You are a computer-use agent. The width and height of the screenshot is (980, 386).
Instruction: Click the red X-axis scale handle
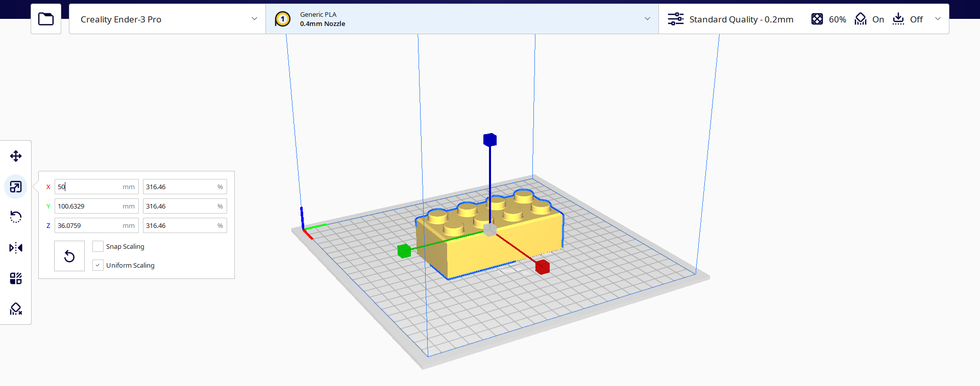point(543,267)
